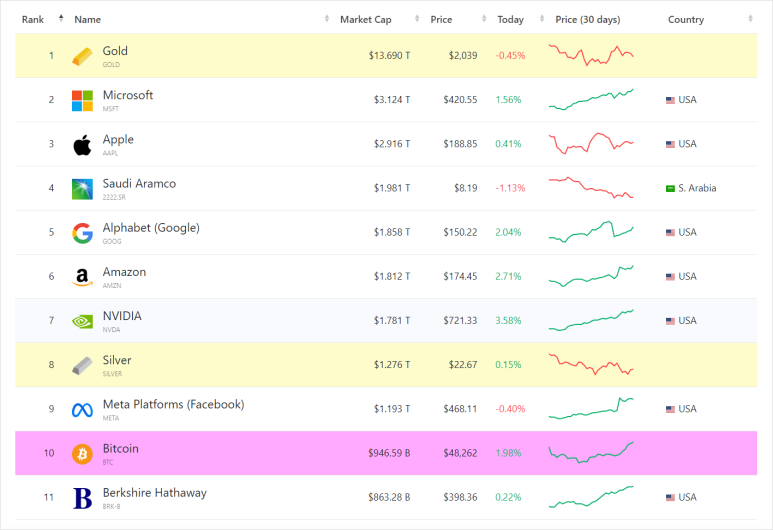Click Microsoft's 30-day price chart
Screen dimensions: 773x530
[591, 100]
